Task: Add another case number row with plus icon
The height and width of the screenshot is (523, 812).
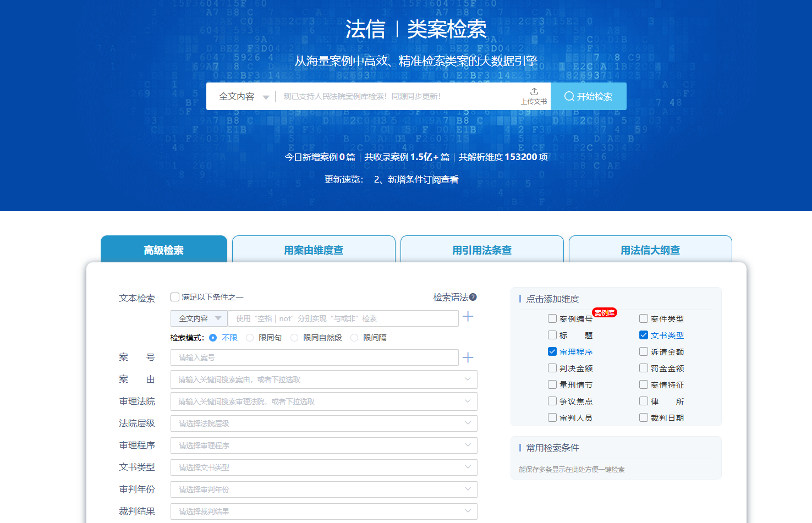Action: click(x=468, y=357)
